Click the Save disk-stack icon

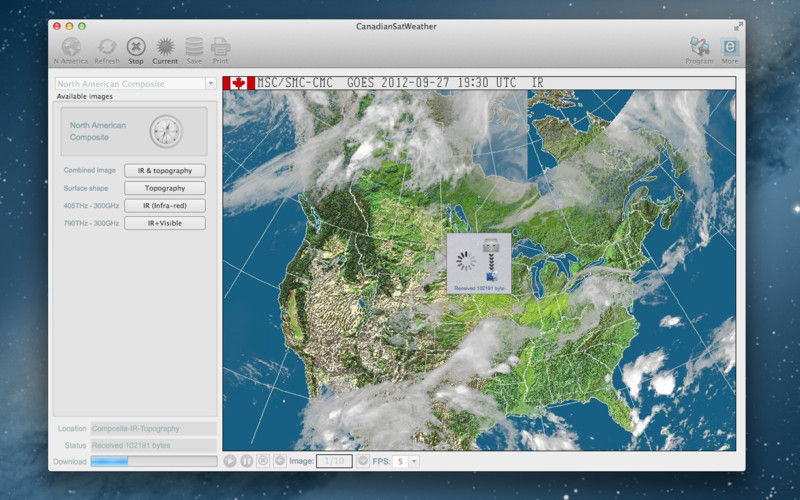pyautogui.click(x=194, y=47)
